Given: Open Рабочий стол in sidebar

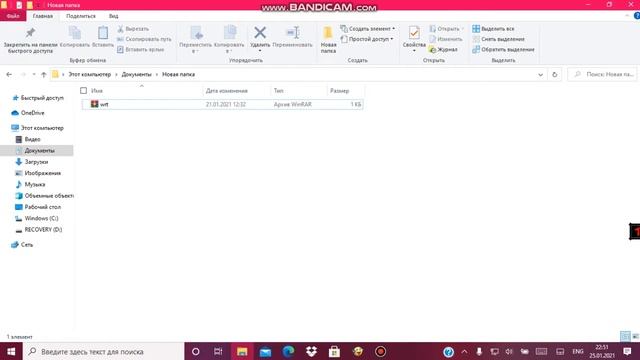Looking at the screenshot, I should [x=38, y=207].
